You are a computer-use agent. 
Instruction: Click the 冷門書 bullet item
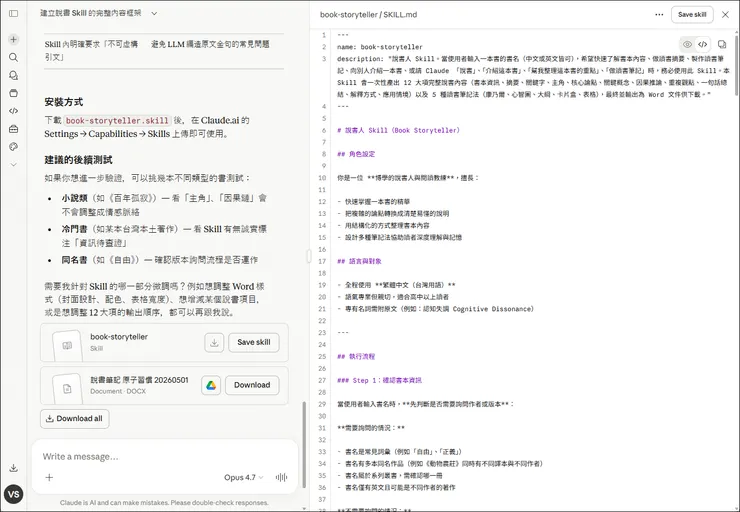[x=164, y=236]
